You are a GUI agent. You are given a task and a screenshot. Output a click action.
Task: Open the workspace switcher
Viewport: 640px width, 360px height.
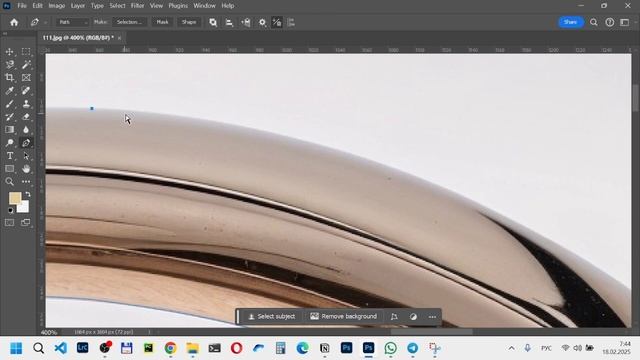[624, 22]
